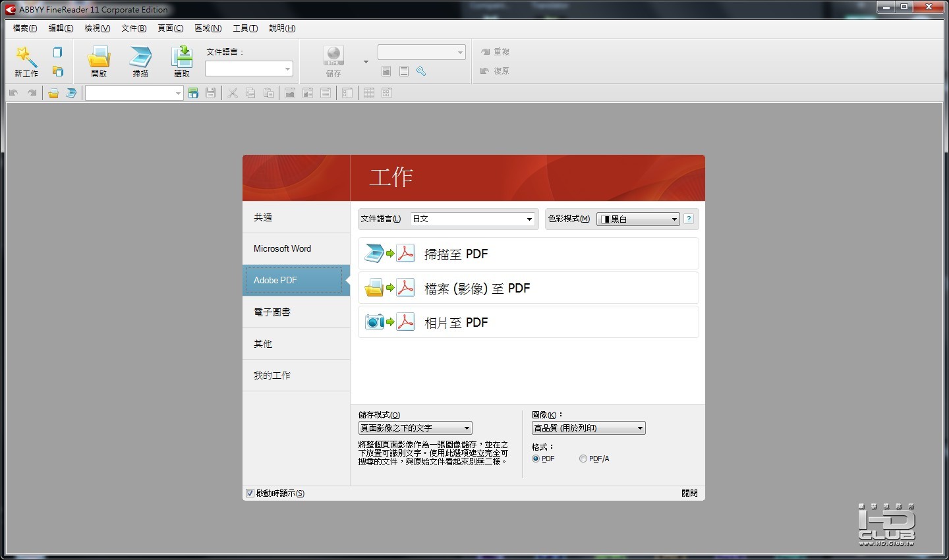
Task: Start the 檔案 (影像) 至 PDF task
Action: tap(528, 288)
